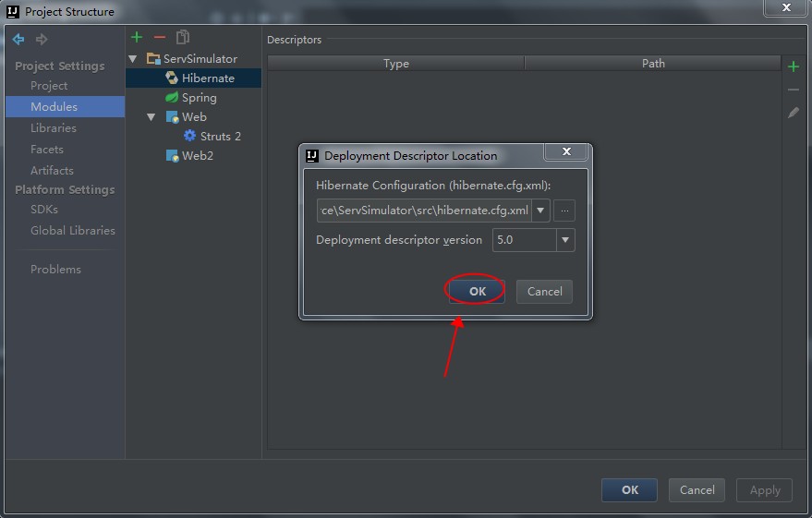Add a new module with the green plus in the module toolbar
This screenshot has height=518, width=812.
[x=137, y=37]
